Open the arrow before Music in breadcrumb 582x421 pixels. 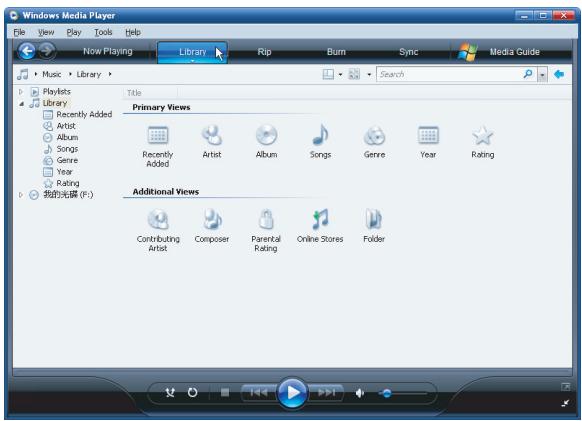36,74
